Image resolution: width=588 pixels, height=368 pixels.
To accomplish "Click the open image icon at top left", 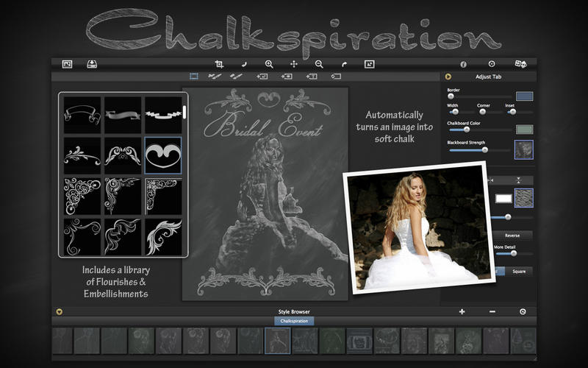I will (67, 64).
